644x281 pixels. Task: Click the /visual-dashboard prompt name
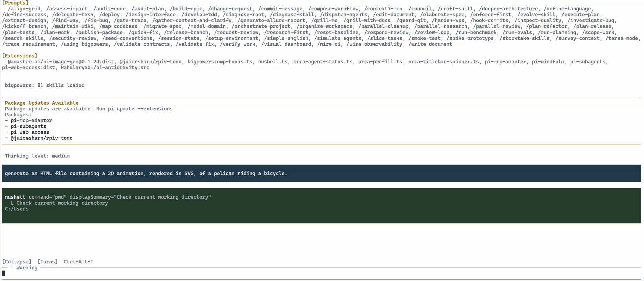pyautogui.click(x=286, y=44)
